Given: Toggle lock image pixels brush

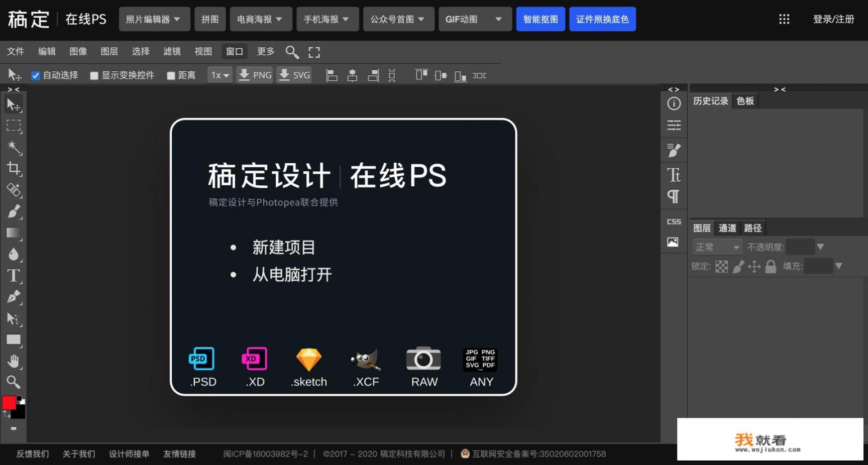Looking at the screenshot, I should point(738,267).
